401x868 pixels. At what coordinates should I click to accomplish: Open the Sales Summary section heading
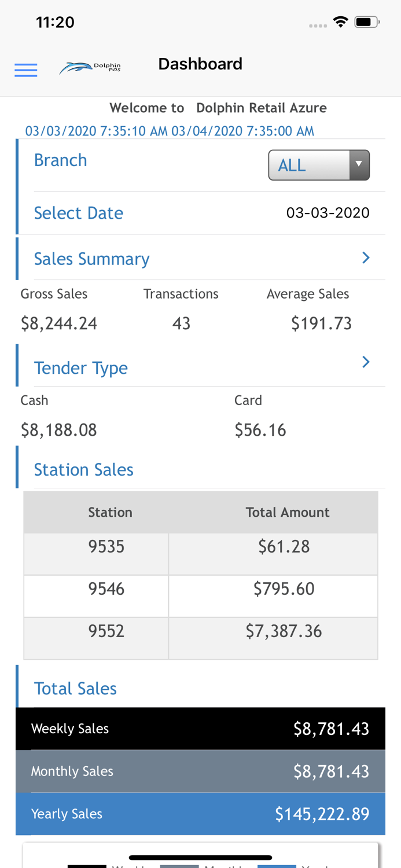(x=91, y=259)
